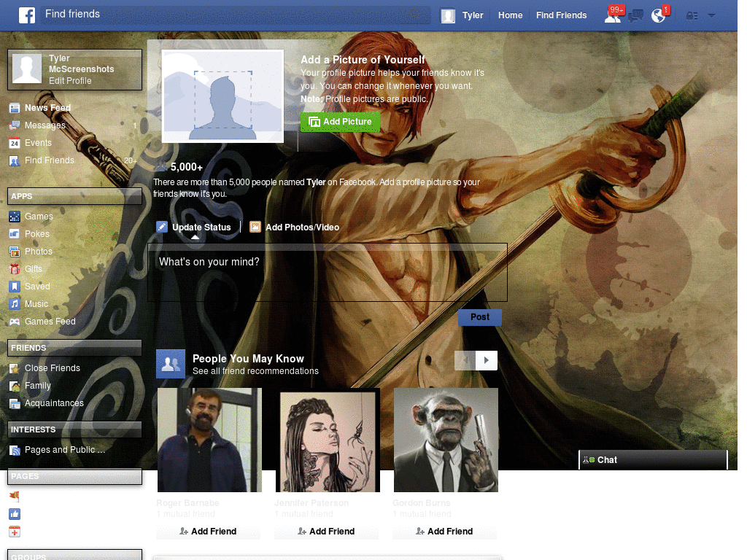
Task: Click the search magnifier icon
Action: [414, 15]
